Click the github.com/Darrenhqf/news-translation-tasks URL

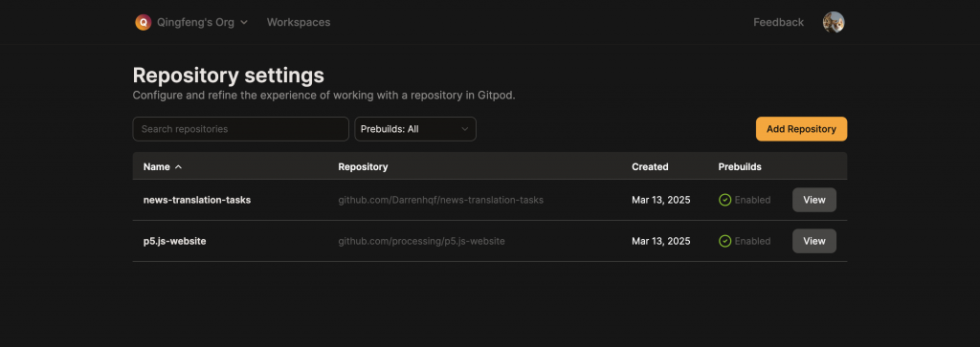click(x=440, y=201)
